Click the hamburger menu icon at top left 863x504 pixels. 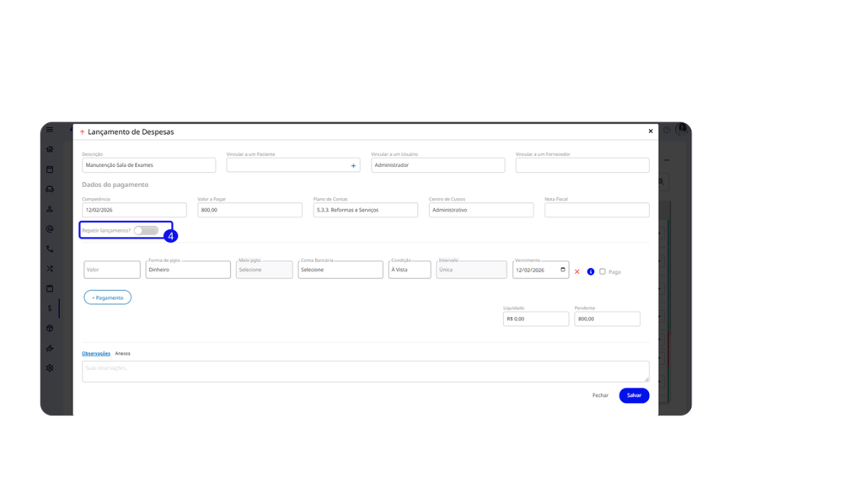click(50, 130)
